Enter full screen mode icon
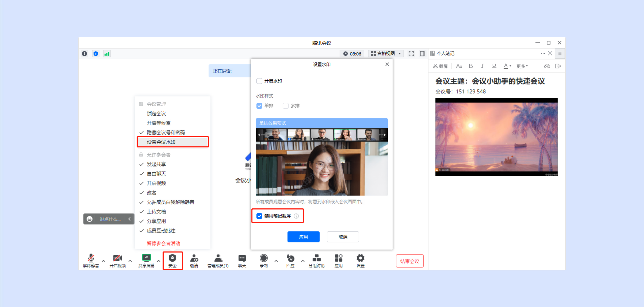Image resolution: width=644 pixels, height=307 pixels. 411,54
